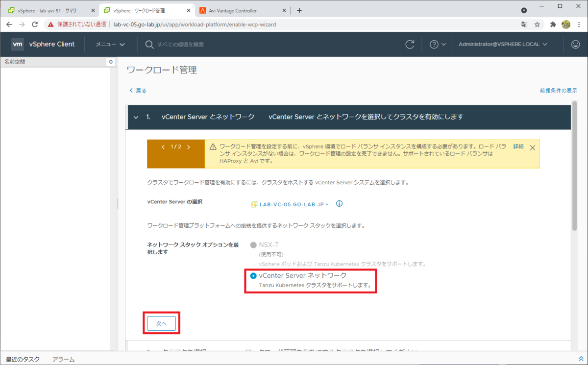Image resolution: width=588 pixels, height=365 pixels.
Task: Click the refresh icon in the vSphere header
Action: point(410,44)
